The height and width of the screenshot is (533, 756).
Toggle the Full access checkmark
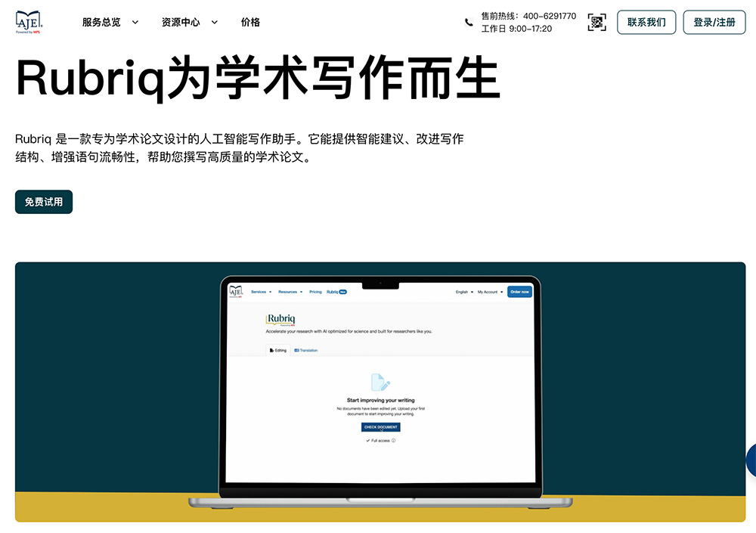pos(368,441)
